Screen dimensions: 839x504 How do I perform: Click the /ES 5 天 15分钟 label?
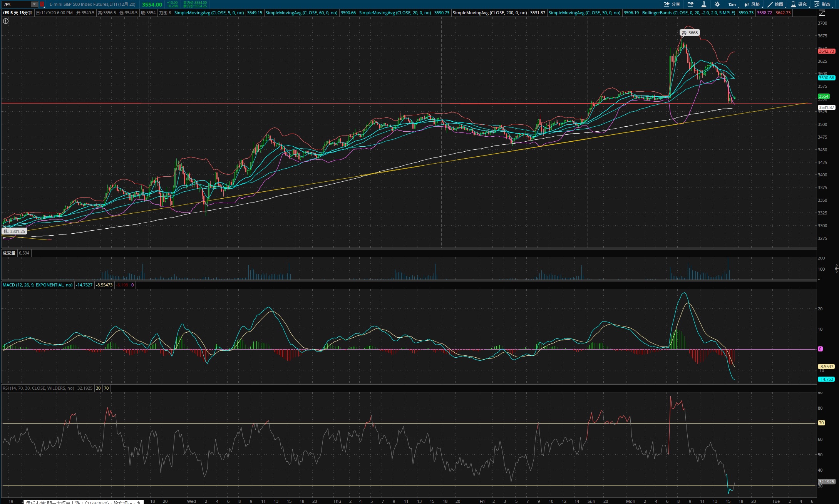pos(18,13)
